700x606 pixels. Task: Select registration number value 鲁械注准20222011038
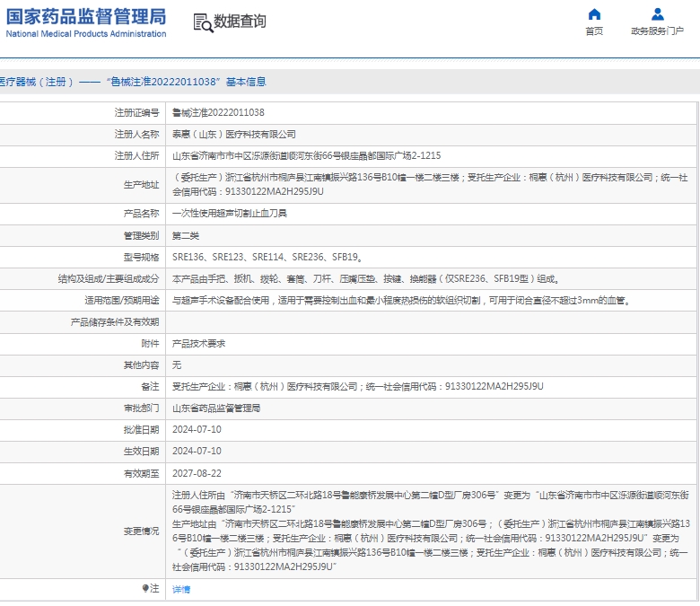tap(218, 112)
